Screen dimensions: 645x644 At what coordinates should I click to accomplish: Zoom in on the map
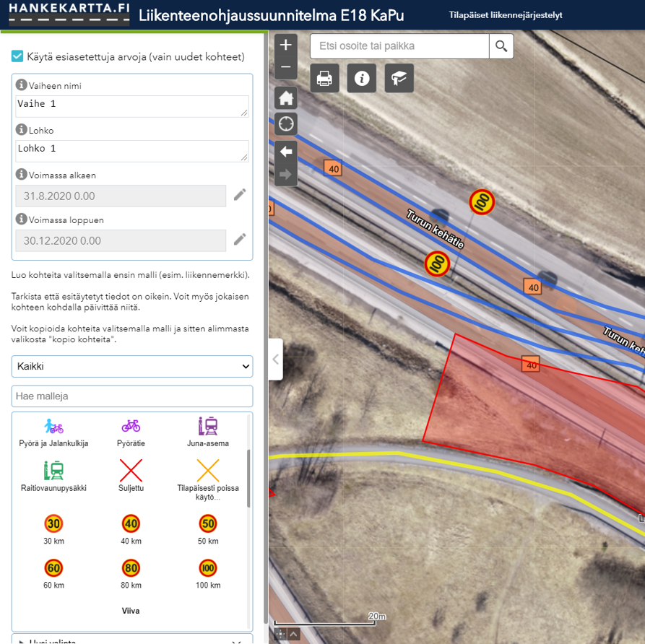coord(286,45)
